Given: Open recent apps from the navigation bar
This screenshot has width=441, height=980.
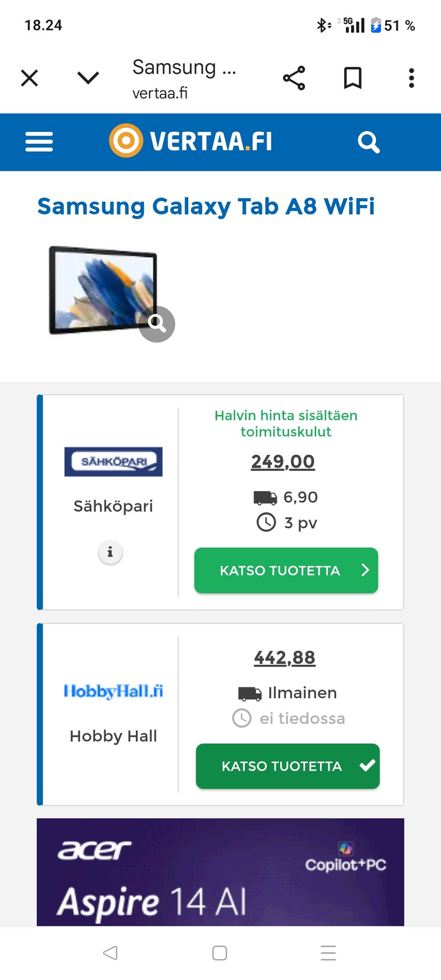Looking at the screenshot, I should pyautogui.click(x=328, y=953).
